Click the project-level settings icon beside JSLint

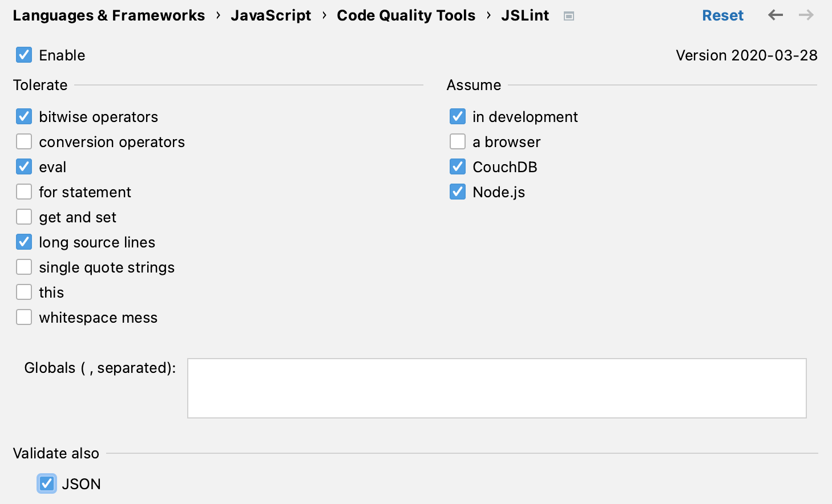(x=568, y=16)
